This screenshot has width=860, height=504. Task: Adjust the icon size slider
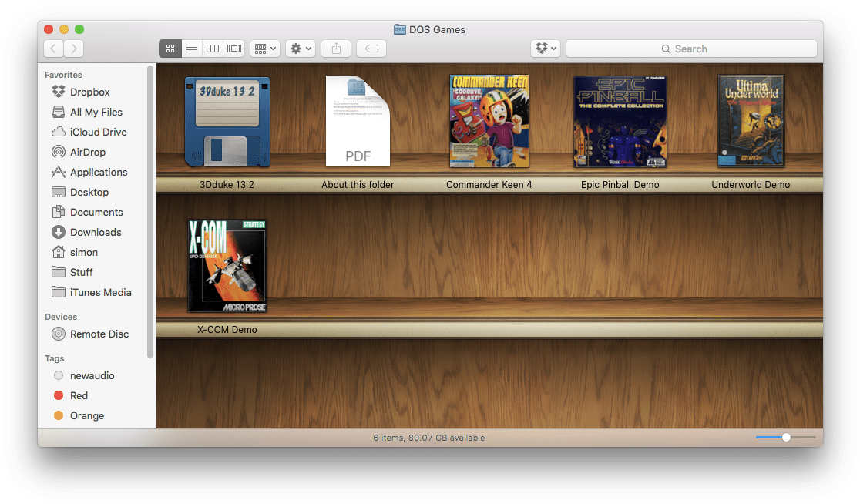click(786, 437)
